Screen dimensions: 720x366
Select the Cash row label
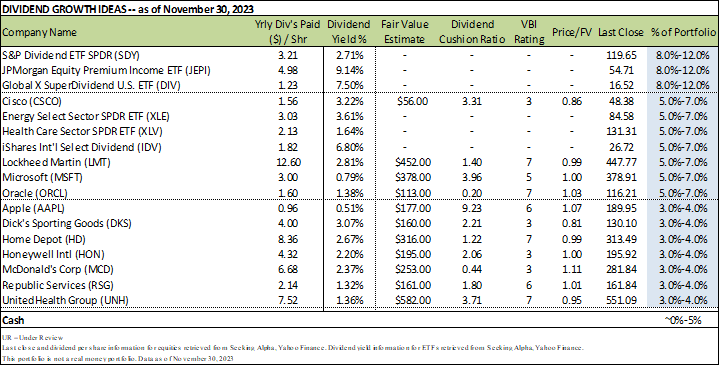(14, 320)
